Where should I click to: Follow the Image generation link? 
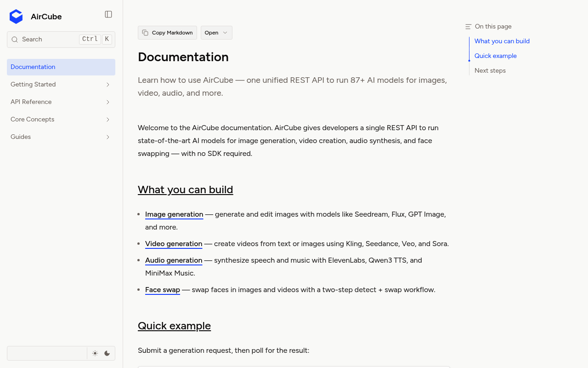pos(174,214)
